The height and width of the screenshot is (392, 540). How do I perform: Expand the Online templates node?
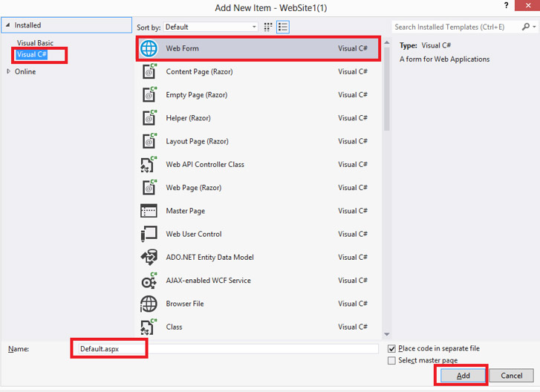pyautogui.click(x=9, y=71)
